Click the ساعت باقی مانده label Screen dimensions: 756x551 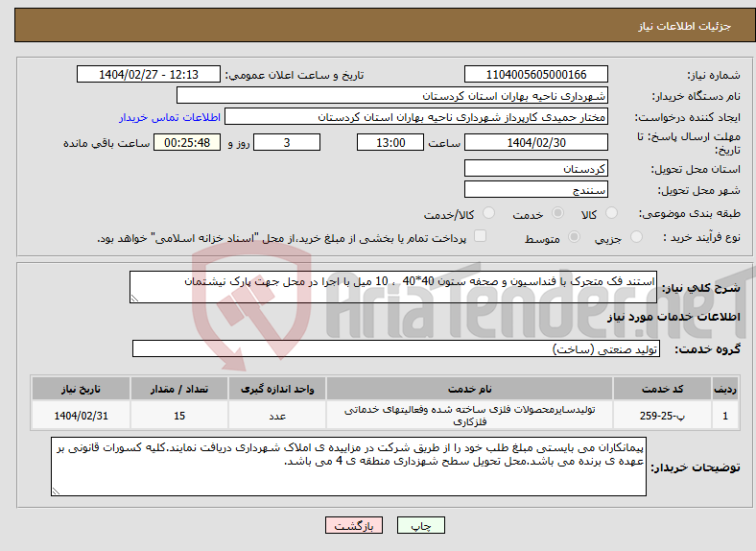(106, 143)
